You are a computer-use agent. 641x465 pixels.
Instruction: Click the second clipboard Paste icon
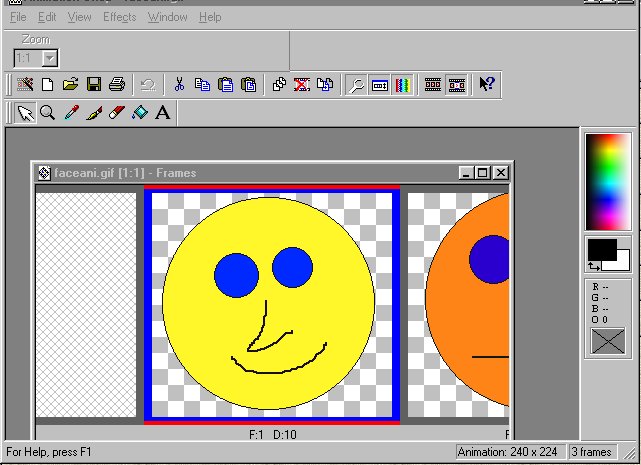pos(249,85)
